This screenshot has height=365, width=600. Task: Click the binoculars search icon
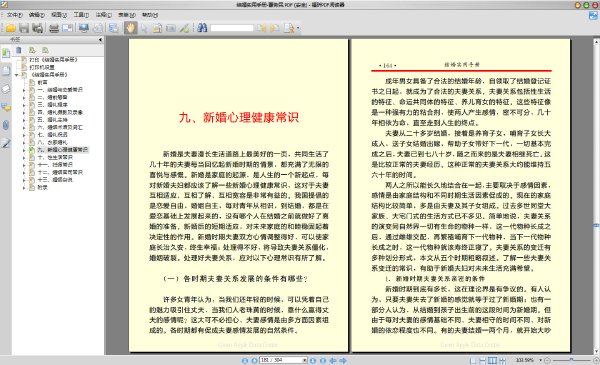[x=202, y=28]
